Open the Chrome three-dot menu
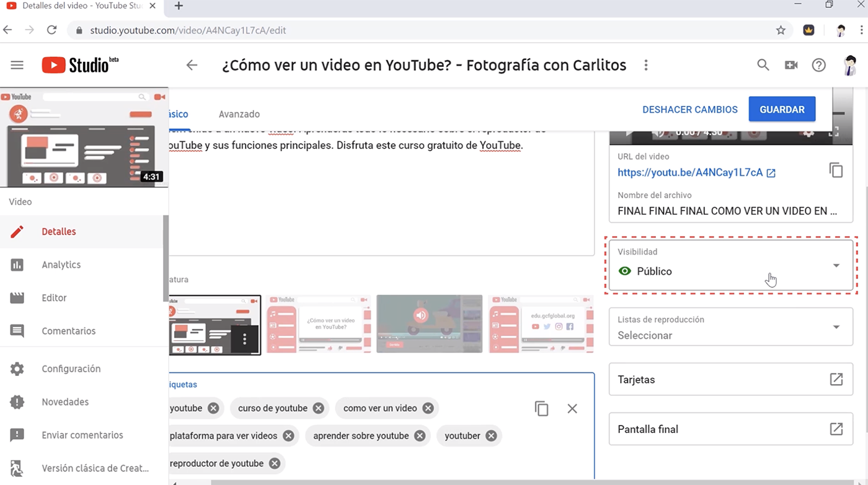This screenshot has height=485, width=868. coord(861,30)
